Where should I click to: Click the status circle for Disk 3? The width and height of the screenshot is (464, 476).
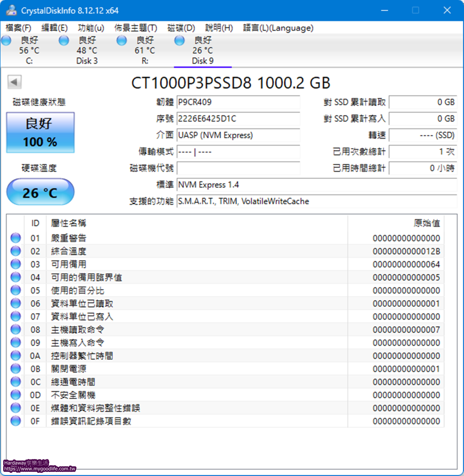pyautogui.click(x=64, y=40)
